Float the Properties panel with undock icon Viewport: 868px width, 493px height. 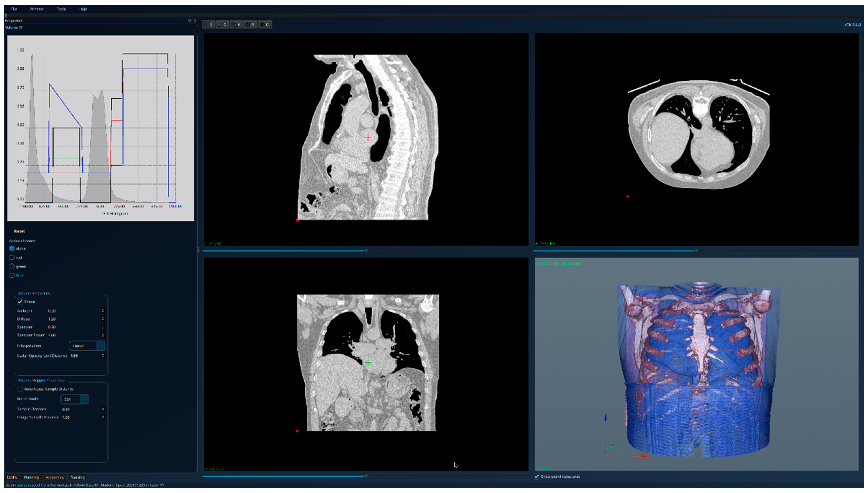[189, 21]
